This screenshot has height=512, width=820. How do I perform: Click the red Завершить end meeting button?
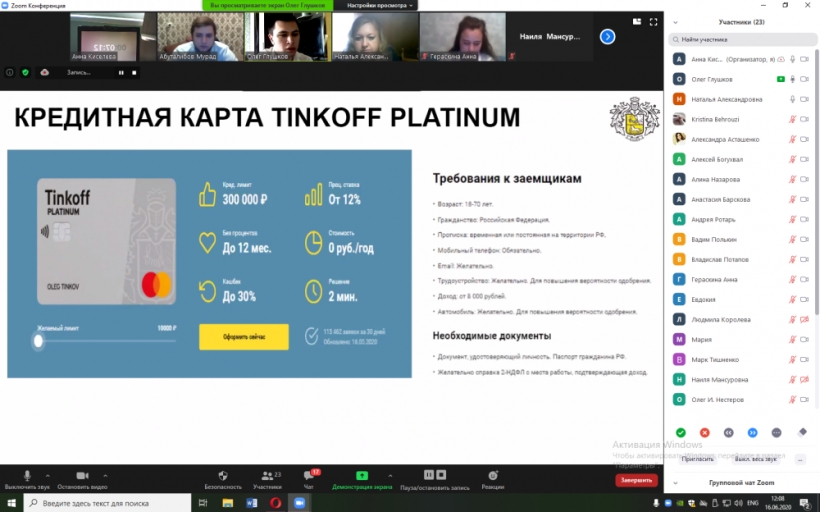tap(636, 480)
